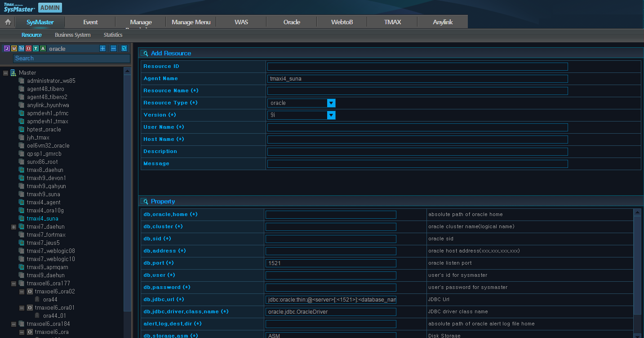
Task: Click the plus icon to expand all nodes
Action: [102, 49]
